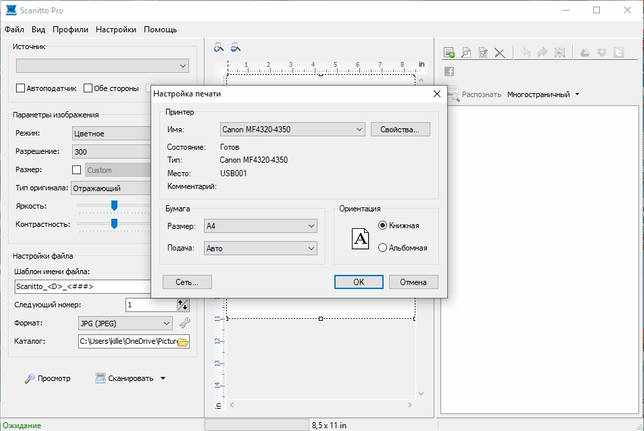Click the Свойства... button
The width and height of the screenshot is (644, 431).
[x=400, y=129]
